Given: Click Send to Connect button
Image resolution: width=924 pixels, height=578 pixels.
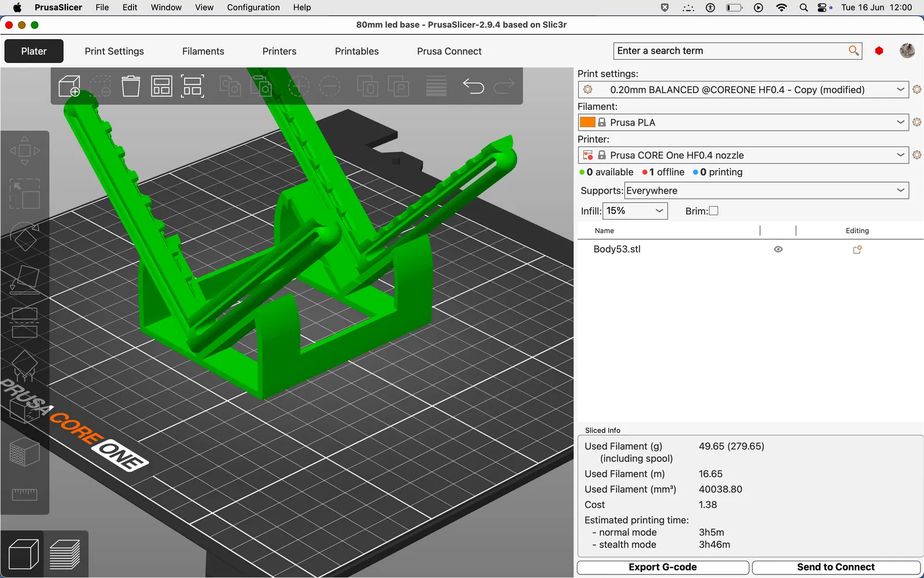Looking at the screenshot, I should tap(836, 568).
